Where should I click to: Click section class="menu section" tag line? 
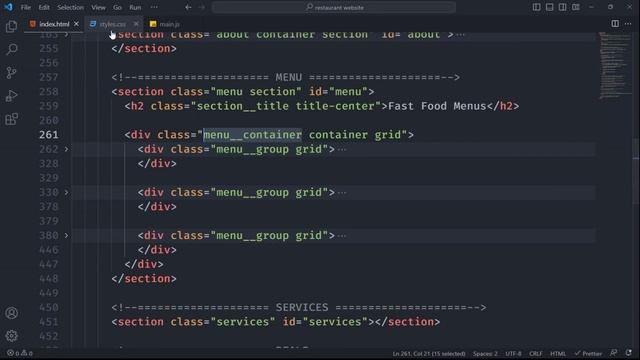pyautogui.click(x=243, y=91)
